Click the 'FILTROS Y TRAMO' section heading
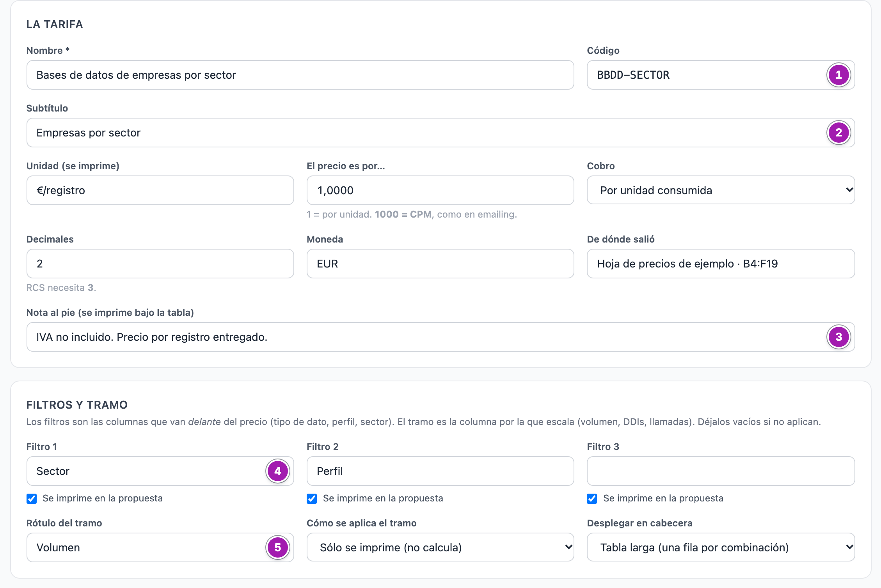The image size is (881, 588). [77, 405]
